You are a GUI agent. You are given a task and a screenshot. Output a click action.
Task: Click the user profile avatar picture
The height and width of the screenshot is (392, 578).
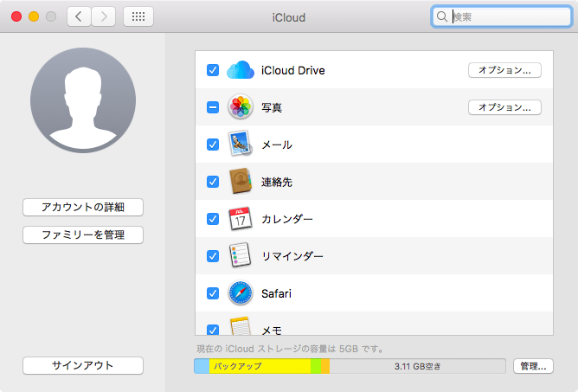83,100
